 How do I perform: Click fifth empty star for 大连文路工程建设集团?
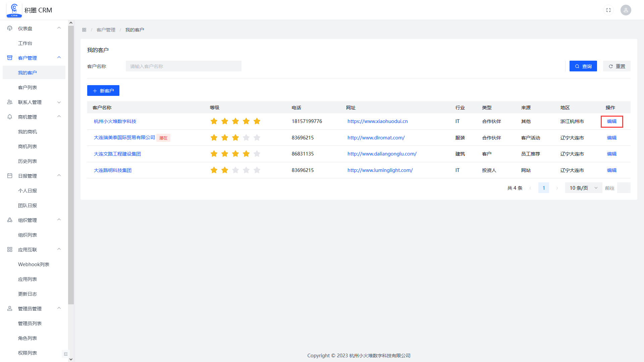coord(257,154)
